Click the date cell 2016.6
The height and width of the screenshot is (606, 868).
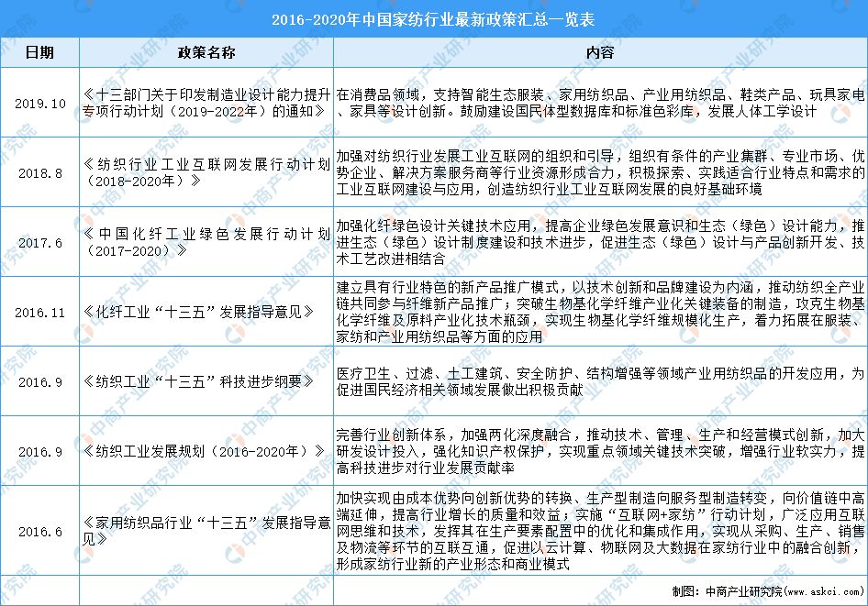(39, 532)
